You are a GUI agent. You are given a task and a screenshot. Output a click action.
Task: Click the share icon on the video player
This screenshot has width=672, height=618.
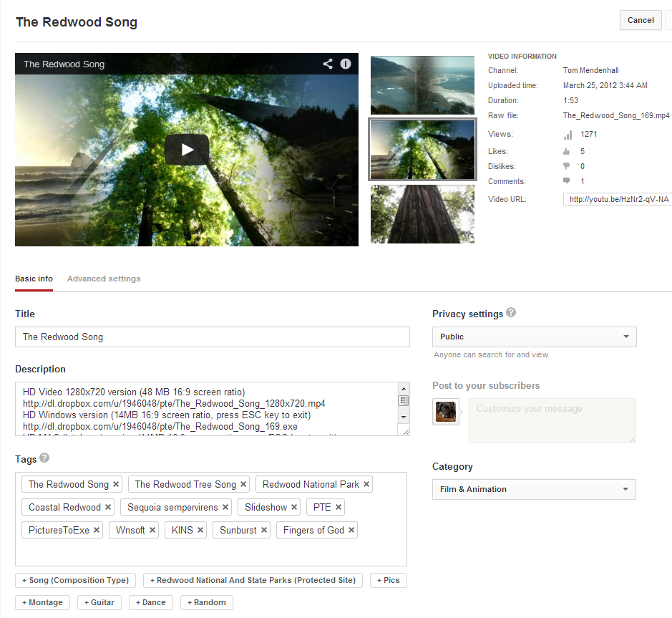[x=328, y=64]
